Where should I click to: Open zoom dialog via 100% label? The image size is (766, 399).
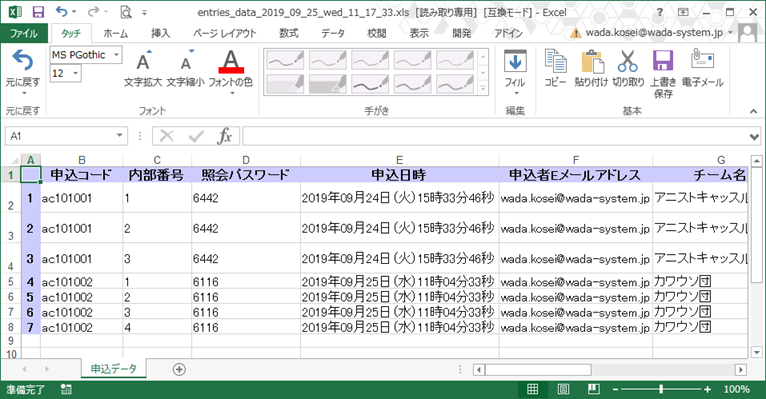click(x=736, y=389)
